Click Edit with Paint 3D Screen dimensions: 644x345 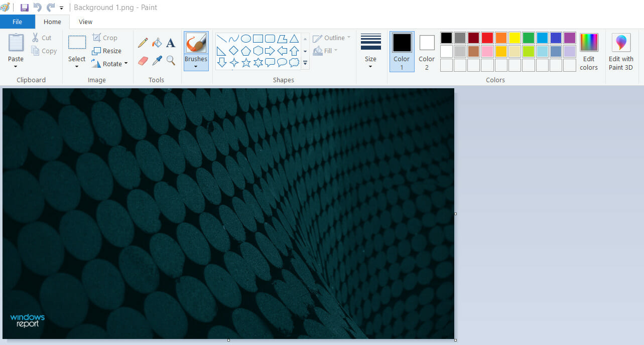(x=621, y=52)
